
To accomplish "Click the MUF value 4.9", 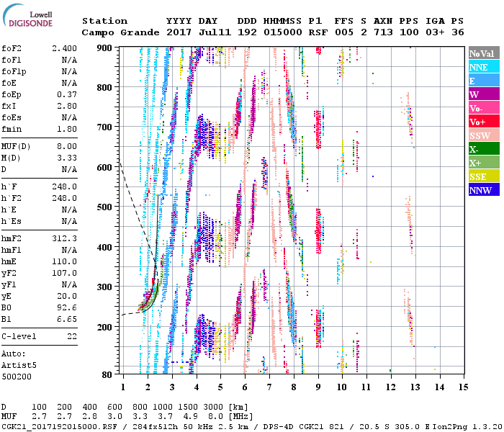I will 191,417.
